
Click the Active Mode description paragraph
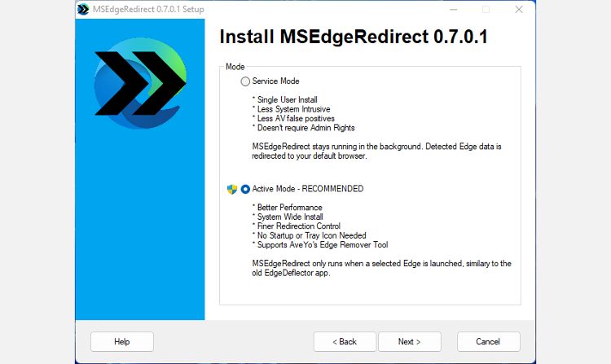click(381, 268)
